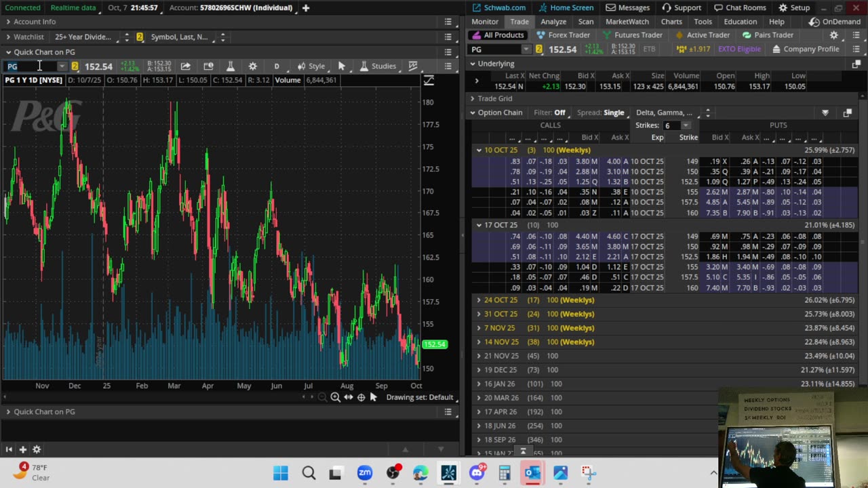The image size is (868, 488).
Task: Click the Option Chain down-arrow filter icon
Action: point(825,113)
